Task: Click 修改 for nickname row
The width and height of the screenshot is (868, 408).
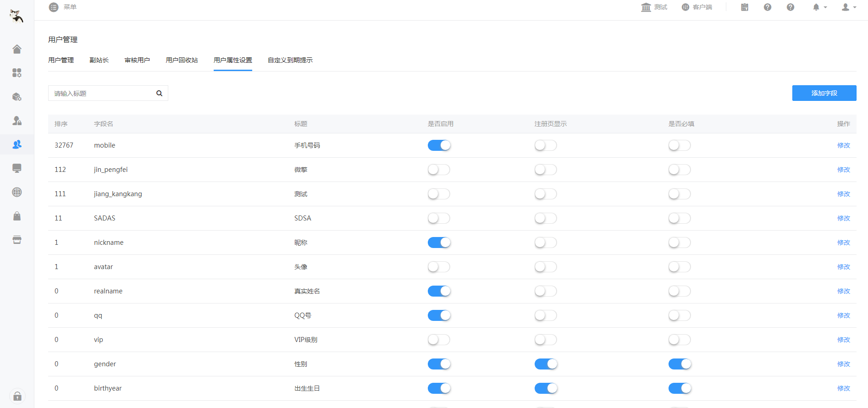Action: point(844,243)
